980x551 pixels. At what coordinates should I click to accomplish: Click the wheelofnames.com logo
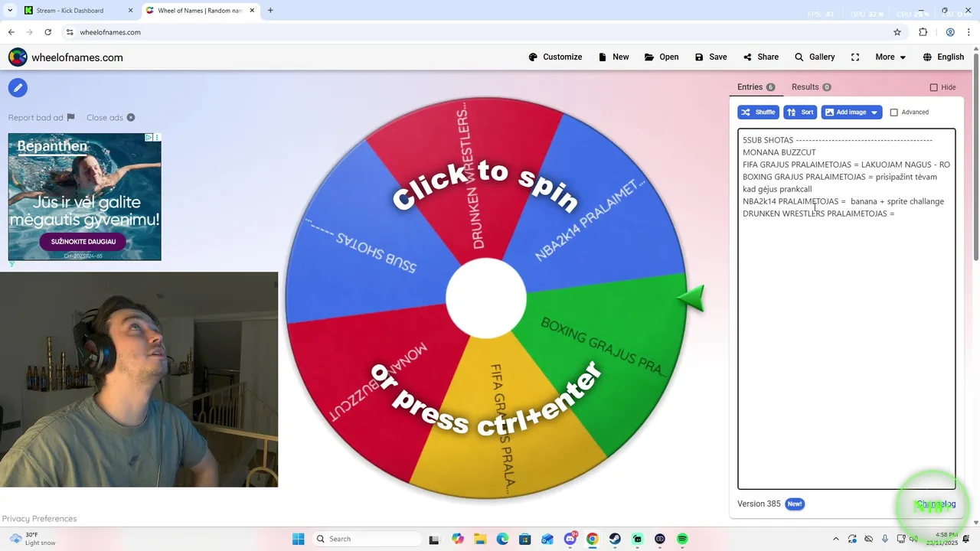point(66,57)
